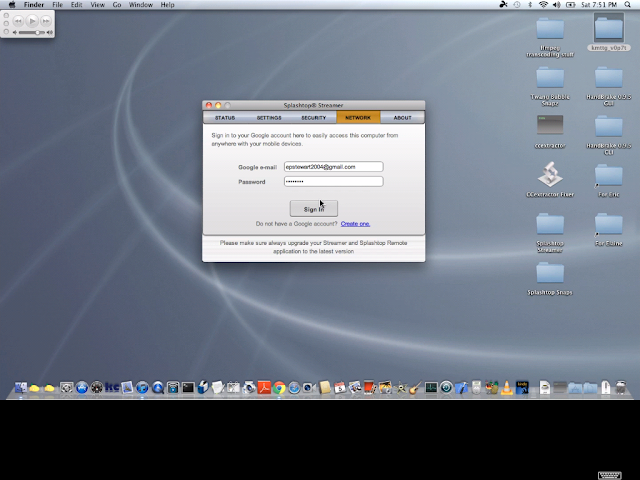Click the Sign In button
640x480 pixels.
click(x=313, y=209)
